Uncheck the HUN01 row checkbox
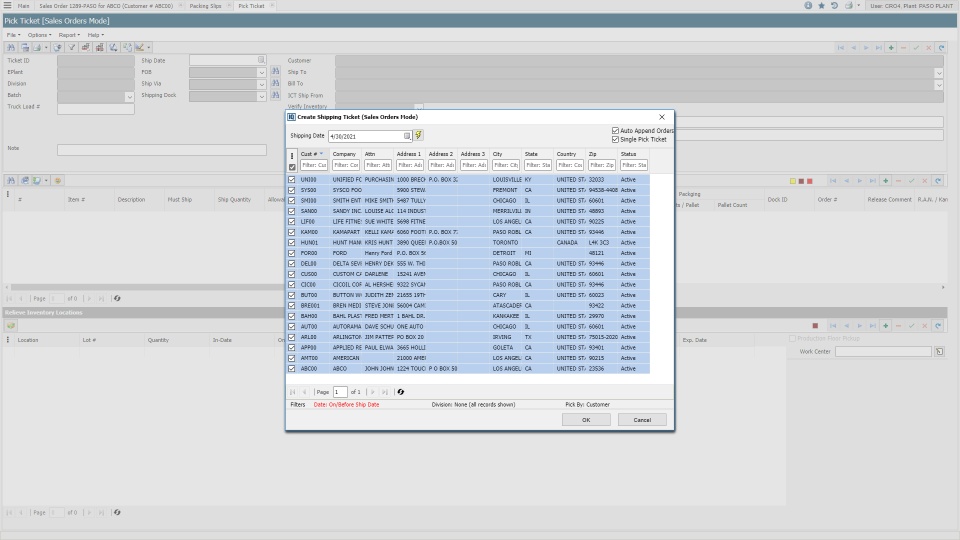Screen dimensions: 960x540 [x=291, y=242]
